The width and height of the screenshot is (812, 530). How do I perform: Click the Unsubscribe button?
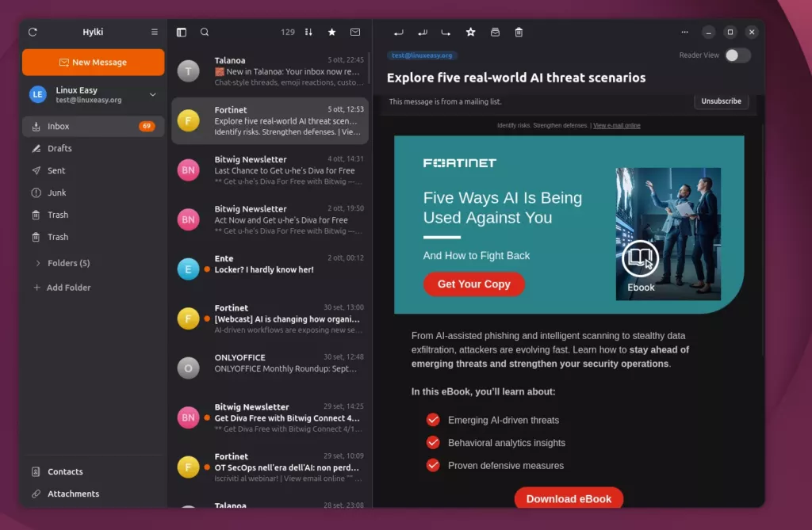pyautogui.click(x=721, y=101)
